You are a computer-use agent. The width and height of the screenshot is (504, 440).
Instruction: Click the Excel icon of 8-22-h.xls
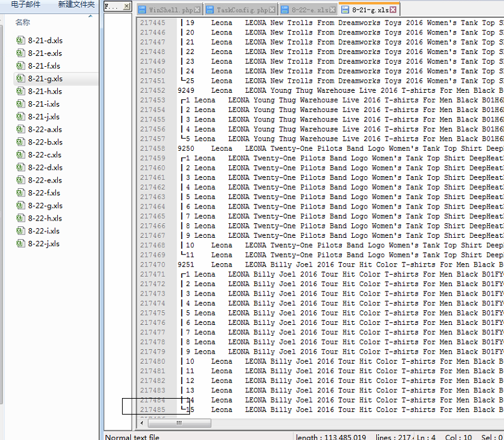click(20, 218)
